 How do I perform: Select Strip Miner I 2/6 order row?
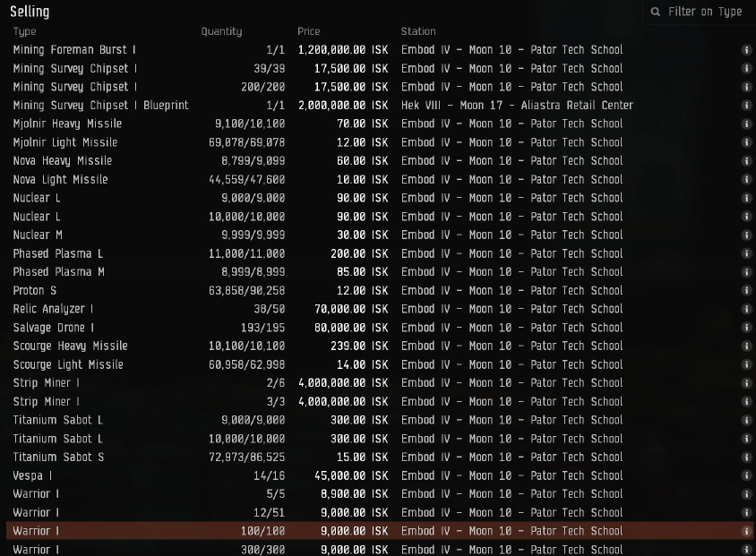point(358,383)
